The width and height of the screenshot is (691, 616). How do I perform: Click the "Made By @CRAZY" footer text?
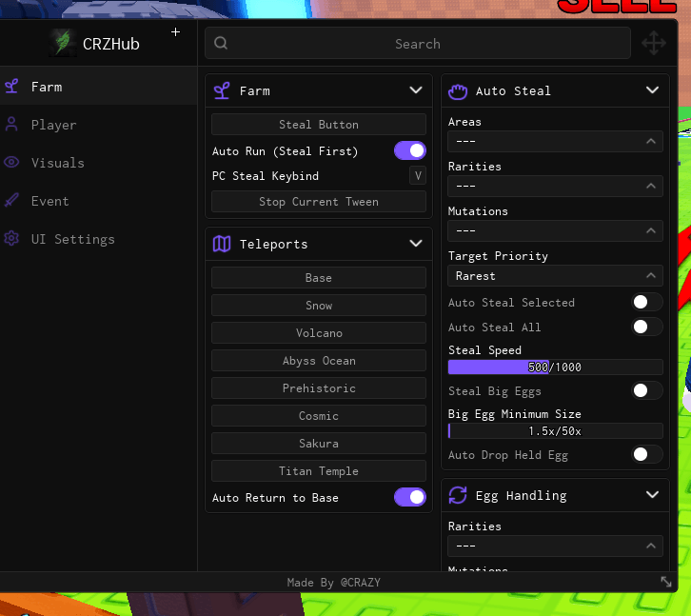point(333,583)
